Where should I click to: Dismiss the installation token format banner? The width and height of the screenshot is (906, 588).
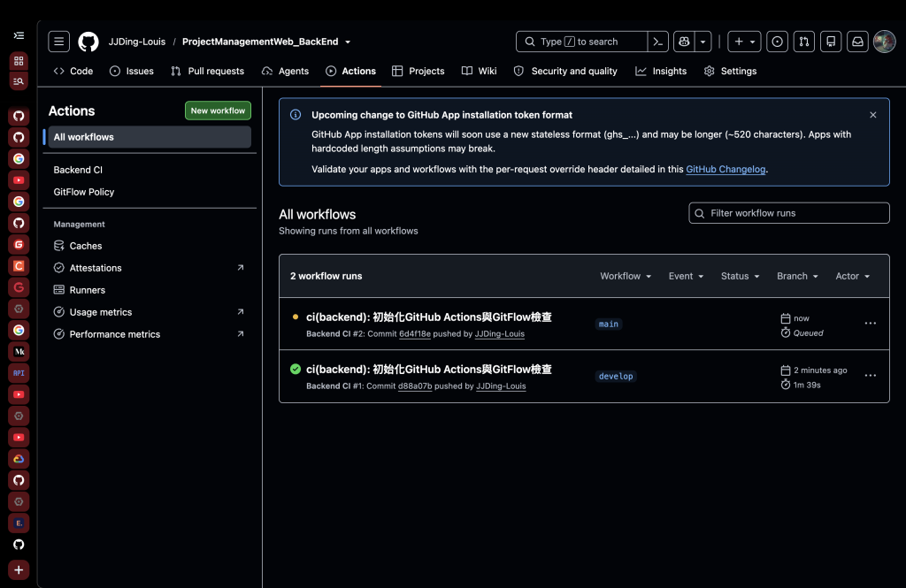pyautogui.click(x=872, y=115)
